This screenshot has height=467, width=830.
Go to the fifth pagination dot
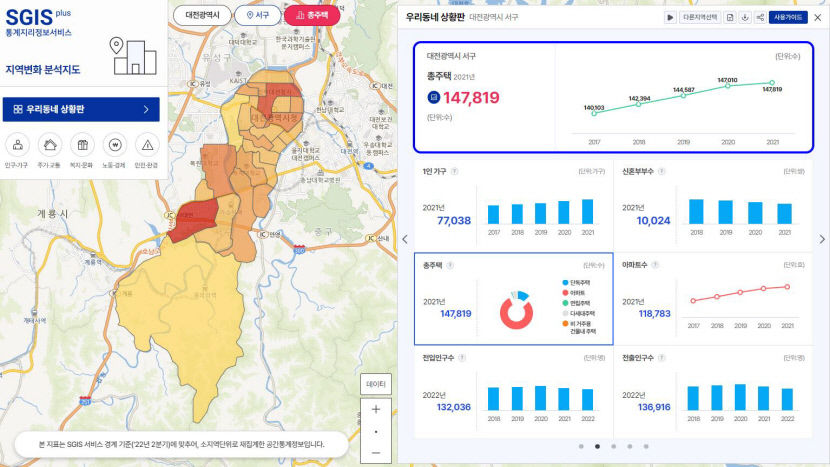pos(646,446)
